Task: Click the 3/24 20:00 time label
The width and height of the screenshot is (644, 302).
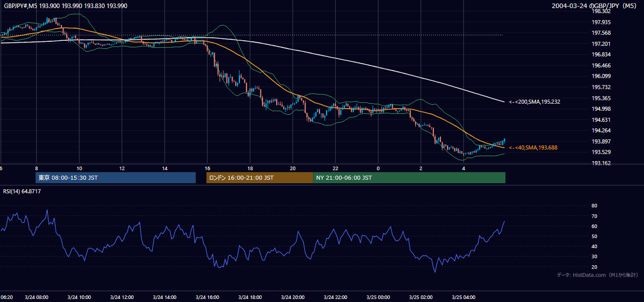Action: (x=293, y=297)
